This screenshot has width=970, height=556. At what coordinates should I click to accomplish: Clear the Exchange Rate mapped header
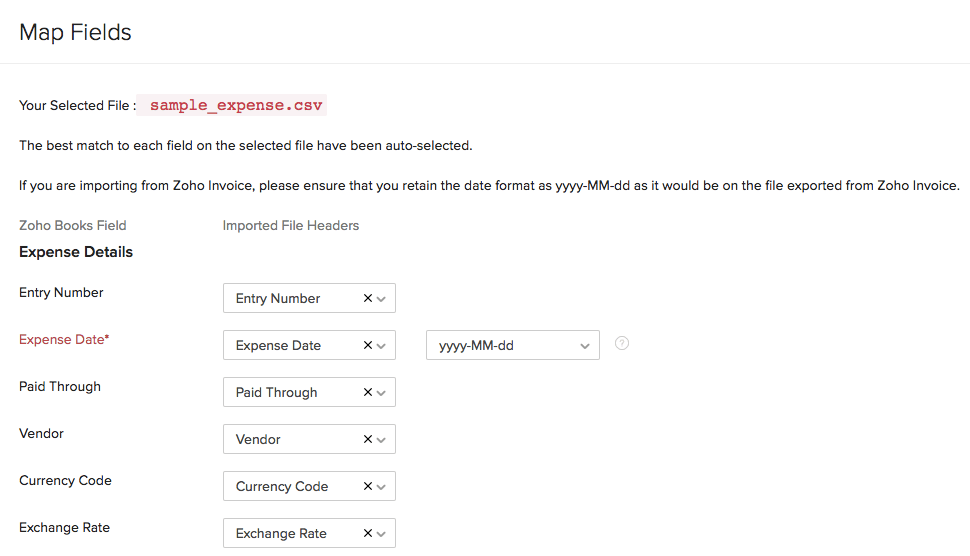click(367, 533)
